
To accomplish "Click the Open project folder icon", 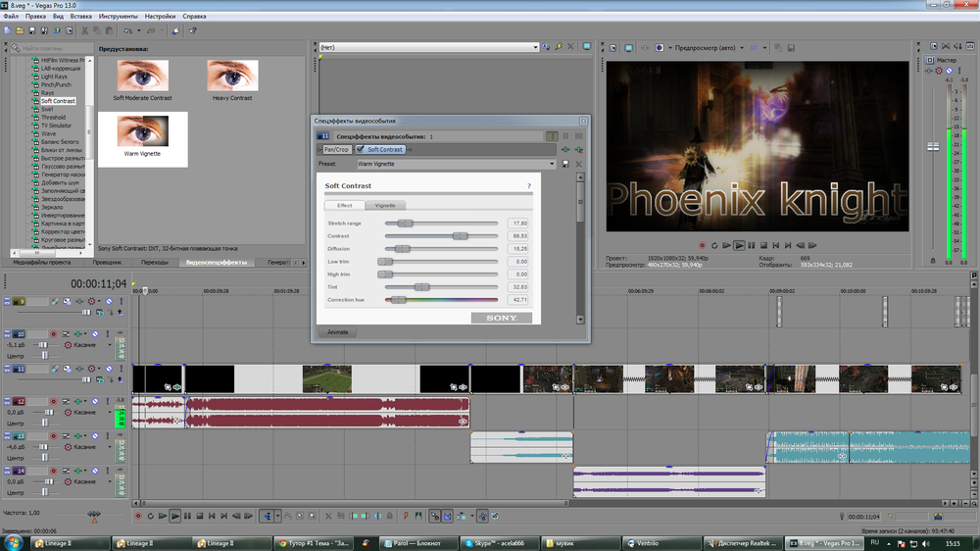I will pyautogui.click(x=19, y=31).
